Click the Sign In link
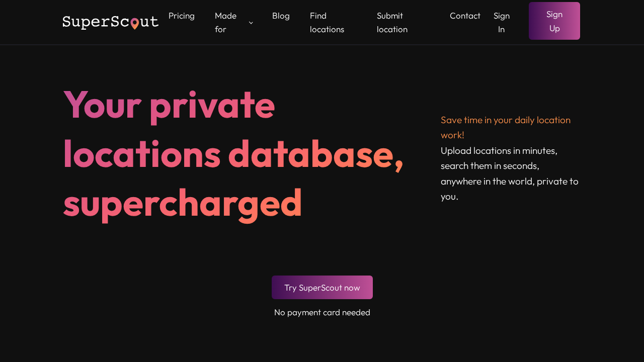Screen dimensions: 644x362 click(502, 22)
